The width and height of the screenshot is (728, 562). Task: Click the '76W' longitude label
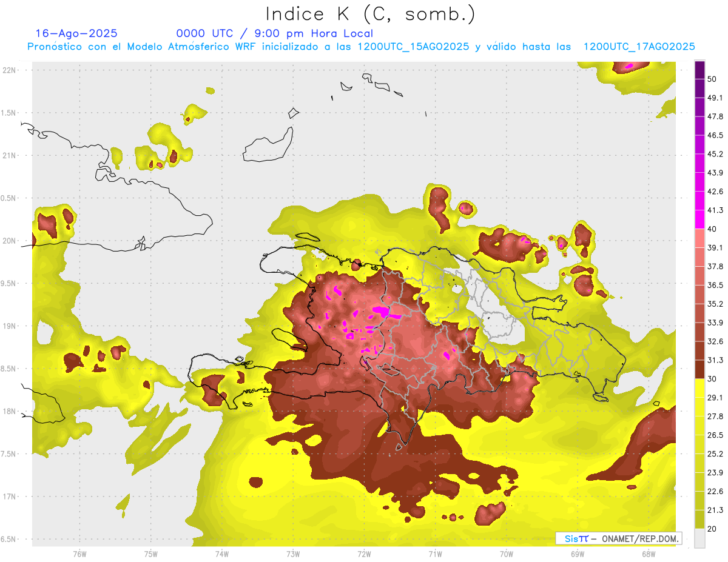[79, 554]
